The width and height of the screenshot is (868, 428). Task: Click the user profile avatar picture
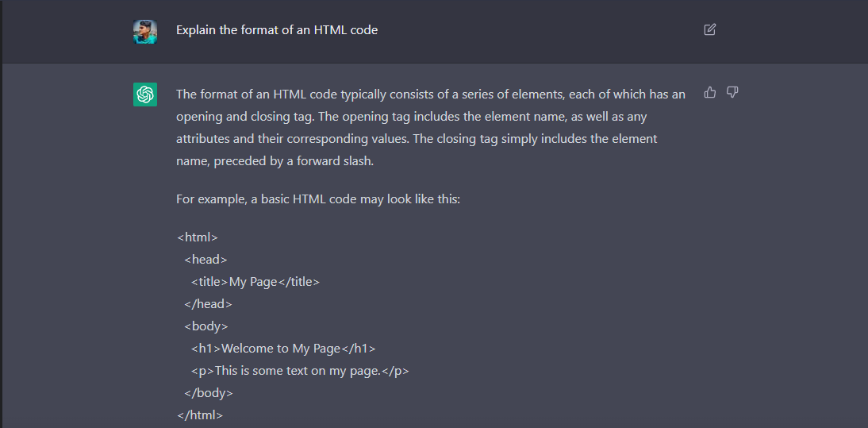(x=145, y=32)
